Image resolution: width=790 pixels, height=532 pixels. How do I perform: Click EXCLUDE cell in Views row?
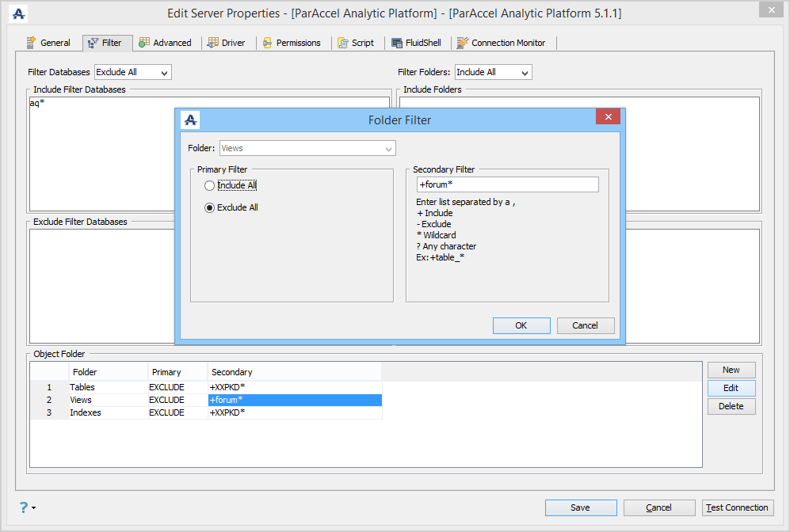pyautogui.click(x=177, y=400)
